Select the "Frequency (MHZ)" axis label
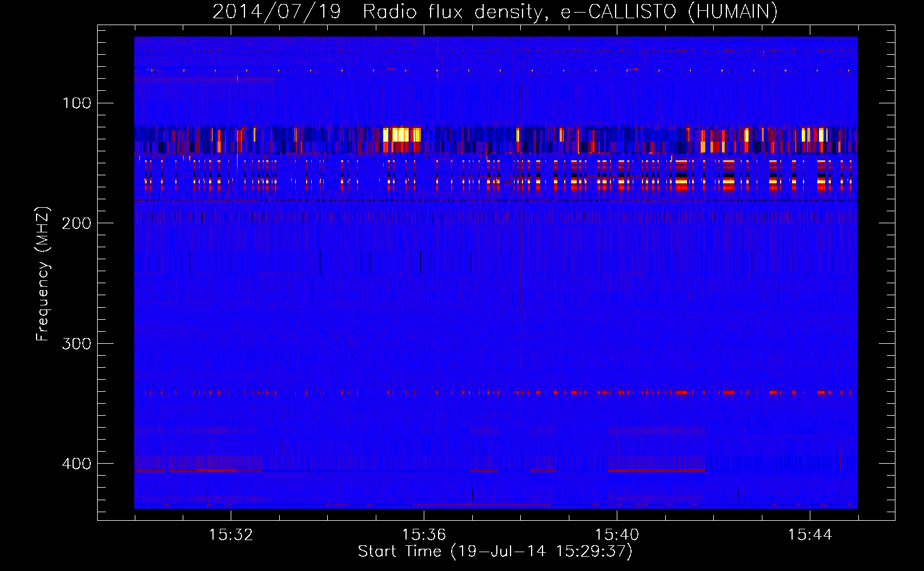 pyautogui.click(x=43, y=274)
